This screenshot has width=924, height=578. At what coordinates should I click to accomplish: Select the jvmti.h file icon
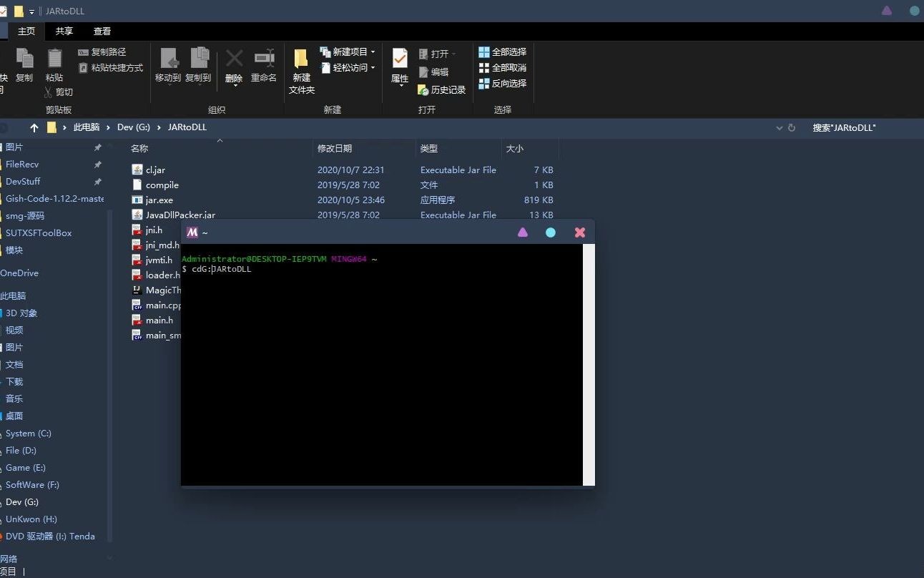pyautogui.click(x=138, y=260)
